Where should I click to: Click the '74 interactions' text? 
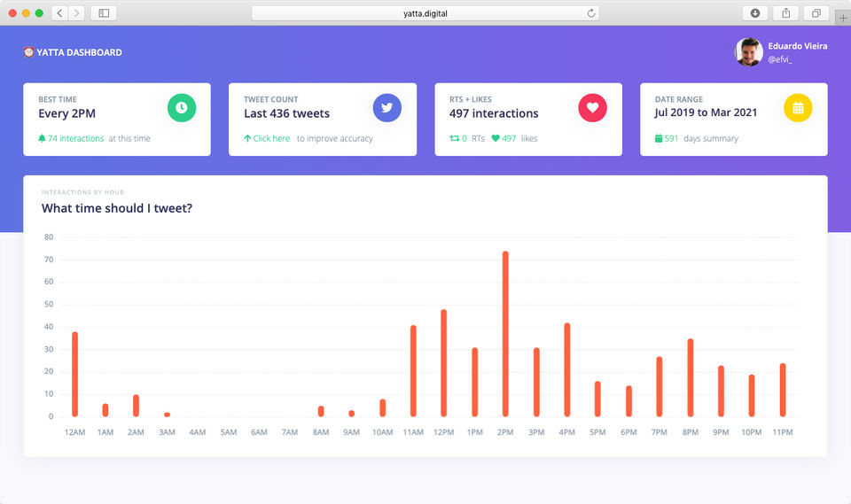75,138
